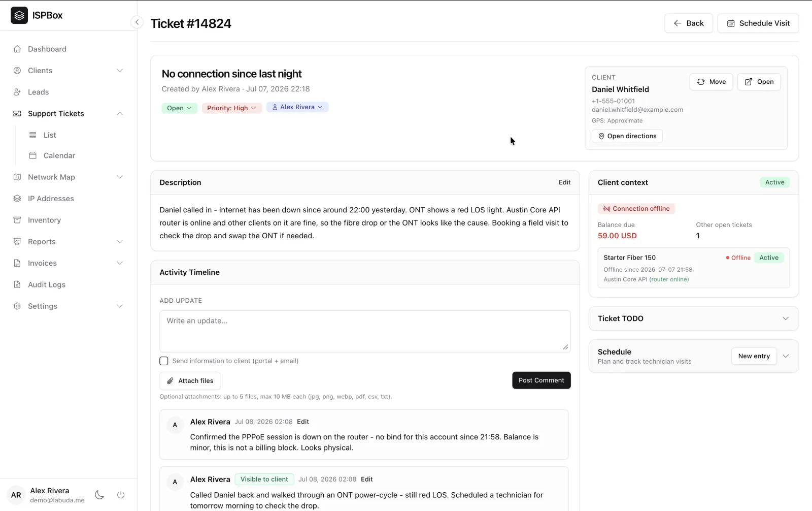Click the Write an update text area

tap(365, 331)
